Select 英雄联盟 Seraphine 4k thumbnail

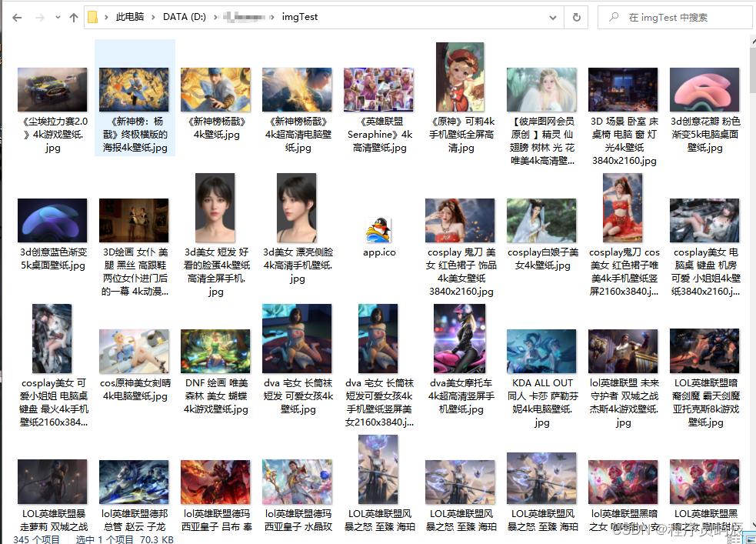[378, 90]
